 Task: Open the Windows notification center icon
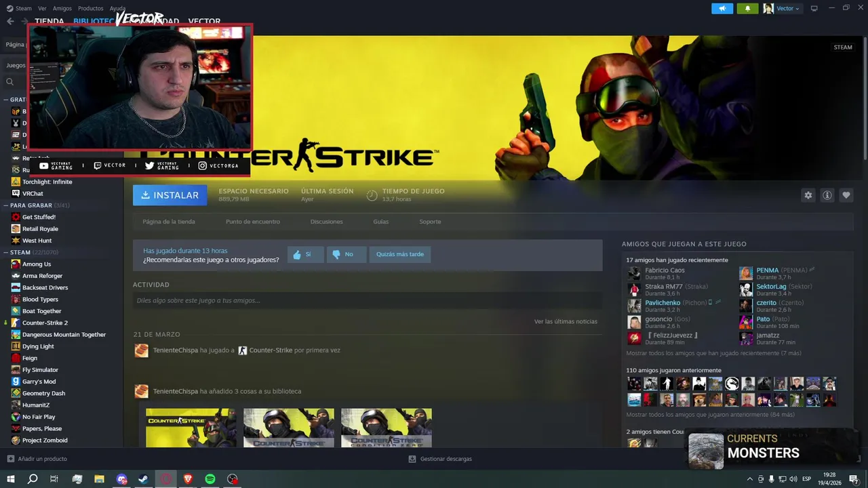(854, 479)
